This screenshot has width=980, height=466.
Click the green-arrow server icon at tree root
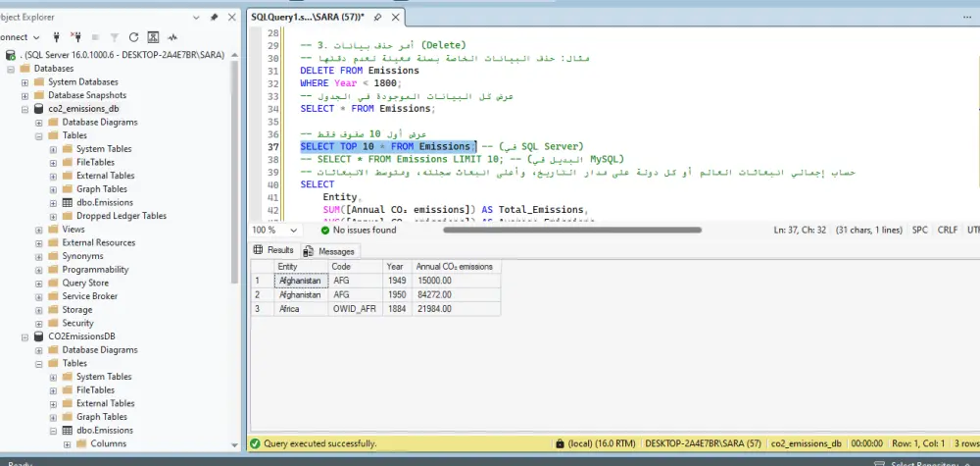point(10,55)
